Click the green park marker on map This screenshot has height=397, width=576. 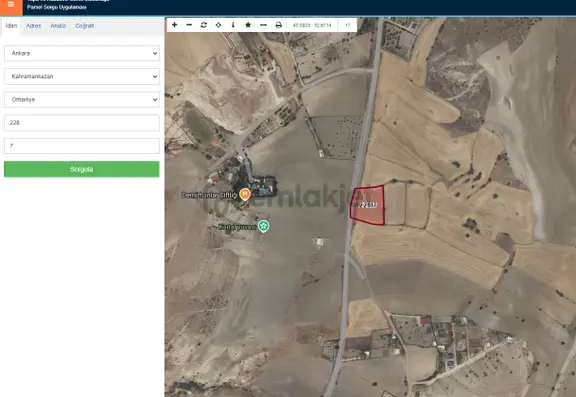point(263,226)
